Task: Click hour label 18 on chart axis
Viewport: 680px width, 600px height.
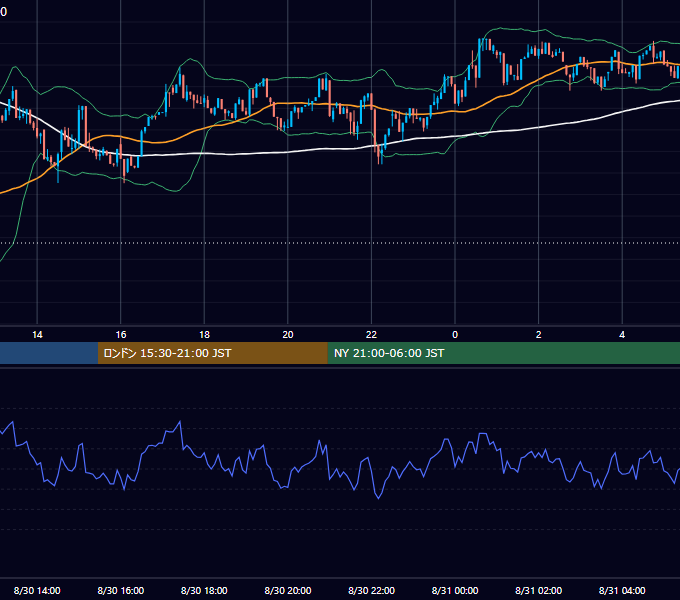Action: click(x=204, y=335)
